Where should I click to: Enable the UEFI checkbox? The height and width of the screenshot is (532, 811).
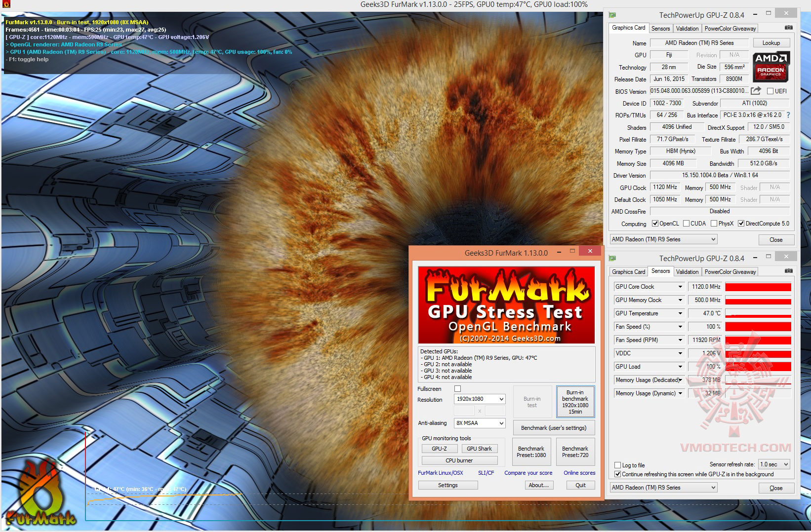point(770,91)
